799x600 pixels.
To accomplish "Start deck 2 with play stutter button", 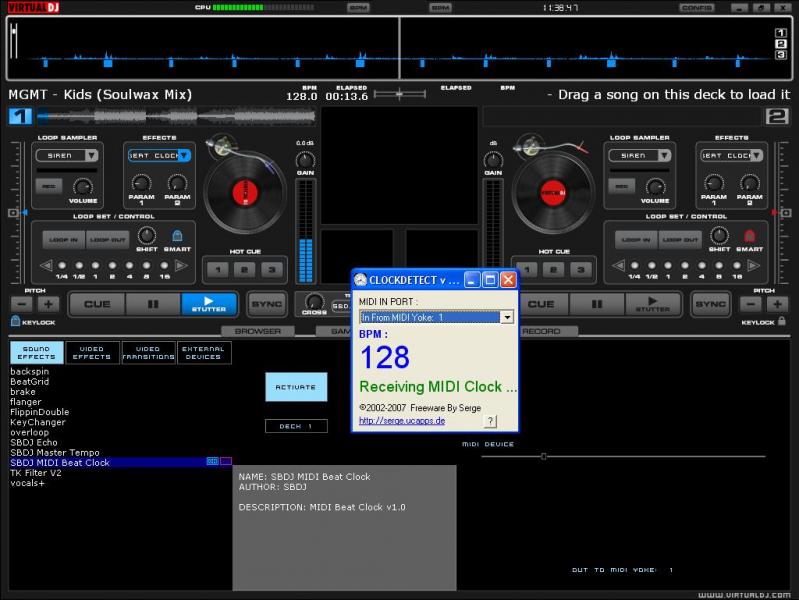I will click(653, 304).
